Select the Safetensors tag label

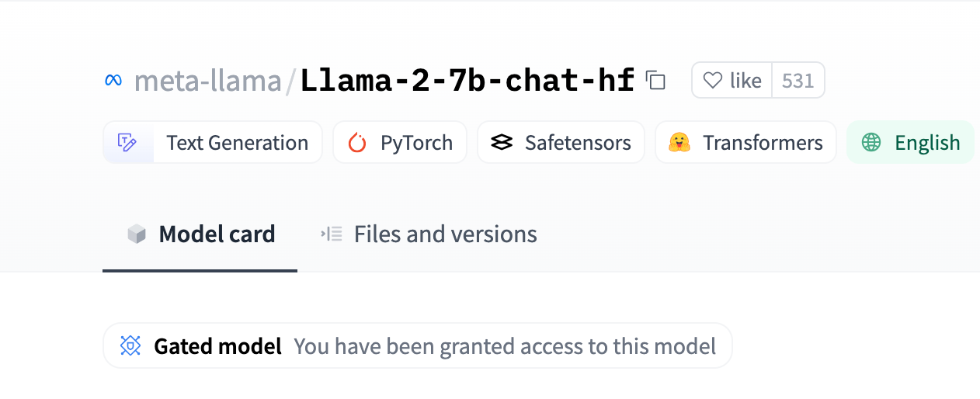578,143
